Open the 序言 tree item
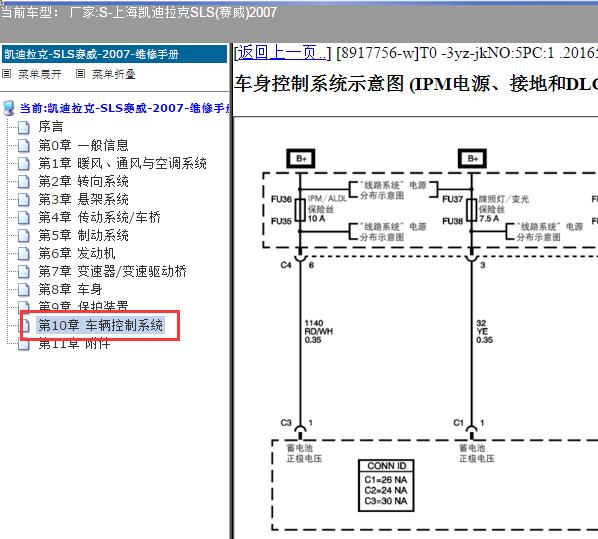598x539 pixels. pyautogui.click(x=51, y=127)
